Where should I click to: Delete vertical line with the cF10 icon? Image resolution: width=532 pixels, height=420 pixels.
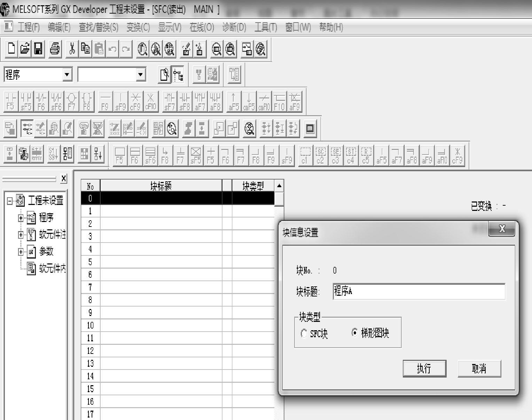151,101
